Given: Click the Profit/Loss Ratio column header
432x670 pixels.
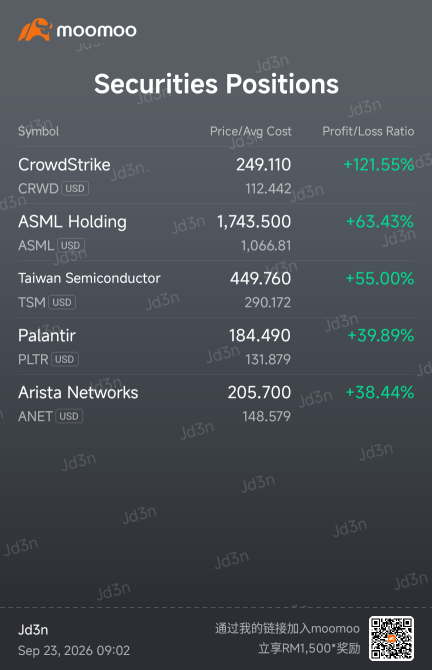Looking at the screenshot, I should pyautogui.click(x=368, y=131).
